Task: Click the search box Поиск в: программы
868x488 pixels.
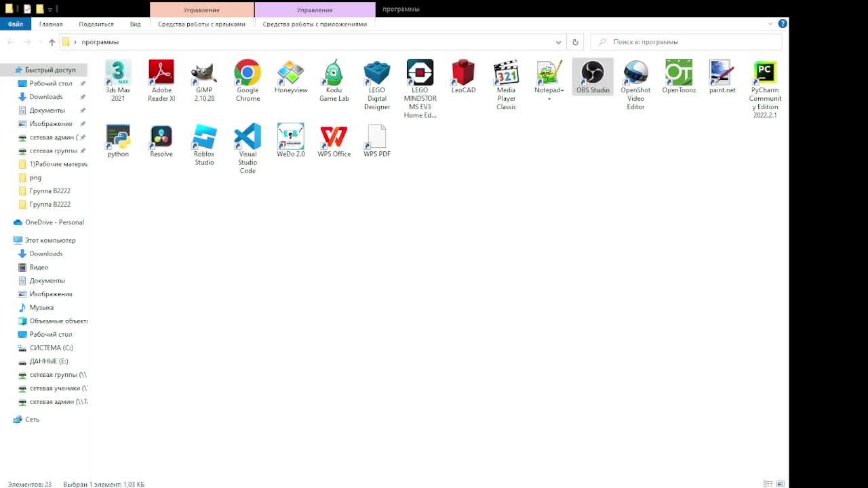Action: [x=686, y=42]
